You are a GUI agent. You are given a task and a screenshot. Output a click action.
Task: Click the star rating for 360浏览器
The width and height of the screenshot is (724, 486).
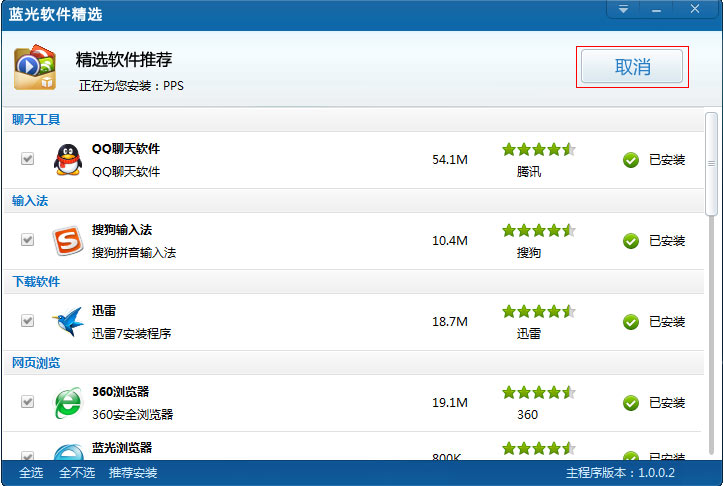point(539,392)
